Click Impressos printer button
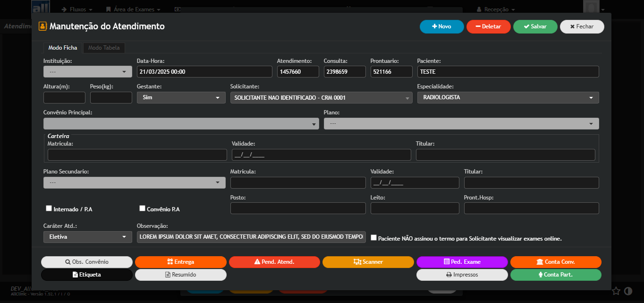This screenshot has height=303, width=644. (462, 275)
